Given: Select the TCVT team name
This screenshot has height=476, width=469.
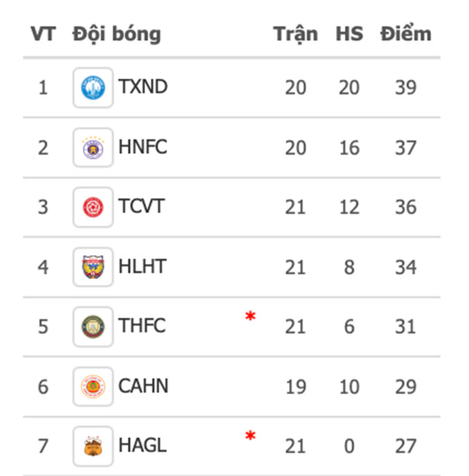Looking at the screenshot, I should pyautogui.click(x=141, y=206).
